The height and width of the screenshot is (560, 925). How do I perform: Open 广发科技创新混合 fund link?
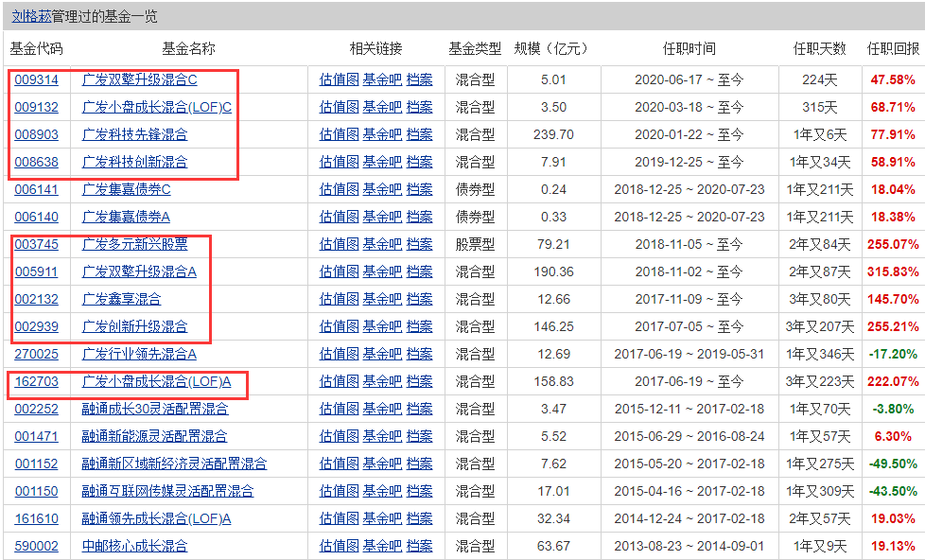click(135, 163)
